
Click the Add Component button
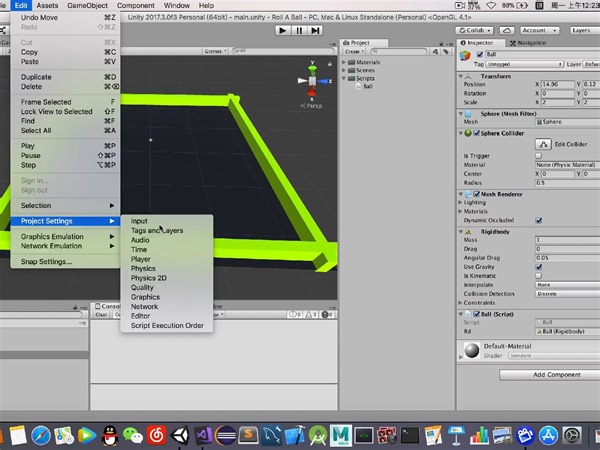click(551, 375)
